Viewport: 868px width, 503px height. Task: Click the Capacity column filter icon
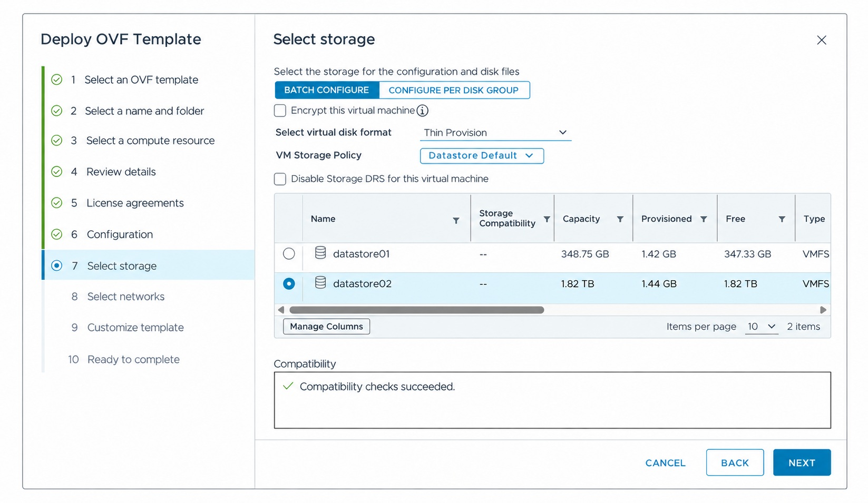(620, 219)
